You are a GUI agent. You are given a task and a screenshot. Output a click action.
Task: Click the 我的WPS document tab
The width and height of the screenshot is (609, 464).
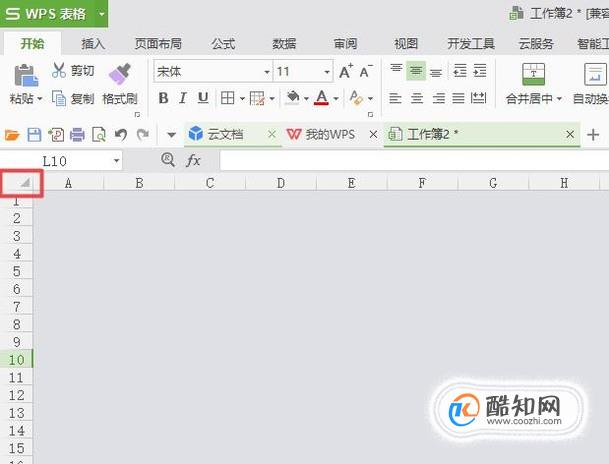[x=322, y=135]
